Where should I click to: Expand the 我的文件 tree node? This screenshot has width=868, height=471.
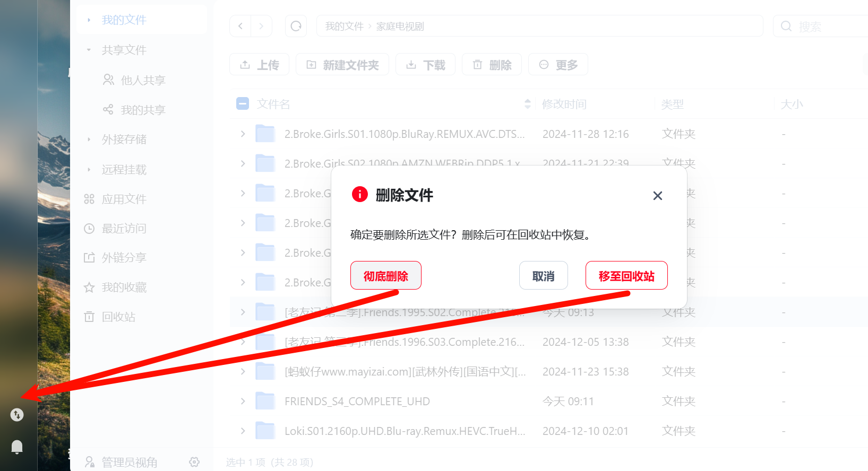[89, 20]
